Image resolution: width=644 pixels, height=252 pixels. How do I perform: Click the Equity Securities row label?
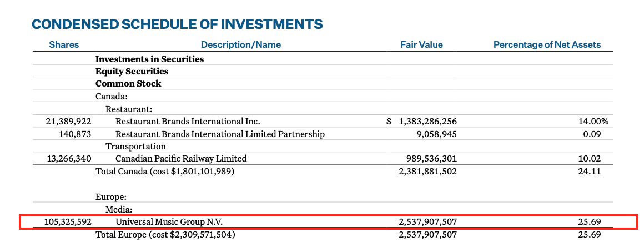(132, 71)
